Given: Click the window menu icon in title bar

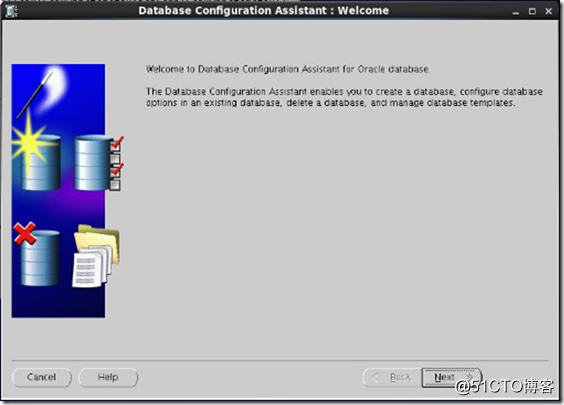Looking at the screenshot, I should pos(12,11).
